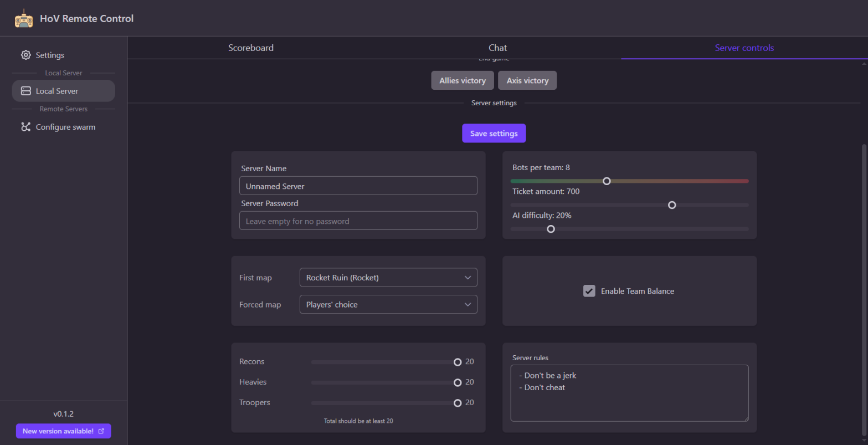
Task: Expand Forced map list via chevron arrow
Action: pyautogui.click(x=468, y=304)
